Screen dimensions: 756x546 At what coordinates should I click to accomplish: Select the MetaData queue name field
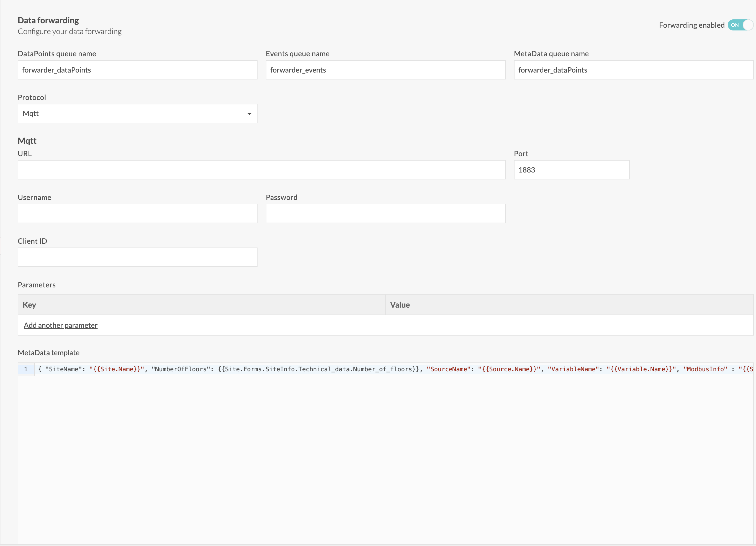pyautogui.click(x=633, y=70)
